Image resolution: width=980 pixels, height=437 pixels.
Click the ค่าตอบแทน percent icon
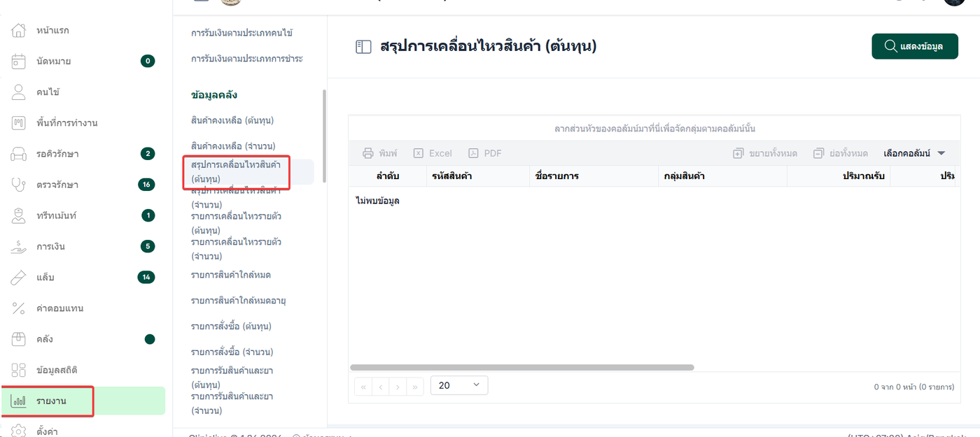(x=19, y=308)
